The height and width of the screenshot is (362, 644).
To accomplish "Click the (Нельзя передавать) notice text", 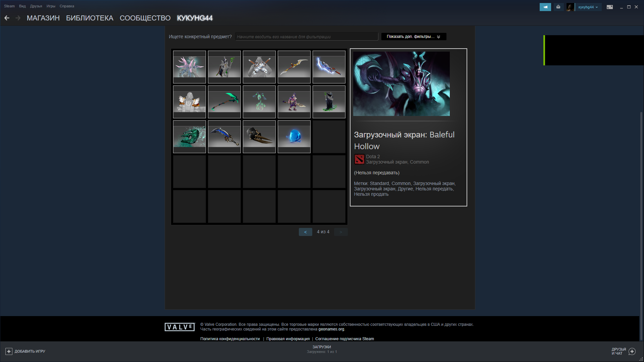I will click(x=377, y=173).
